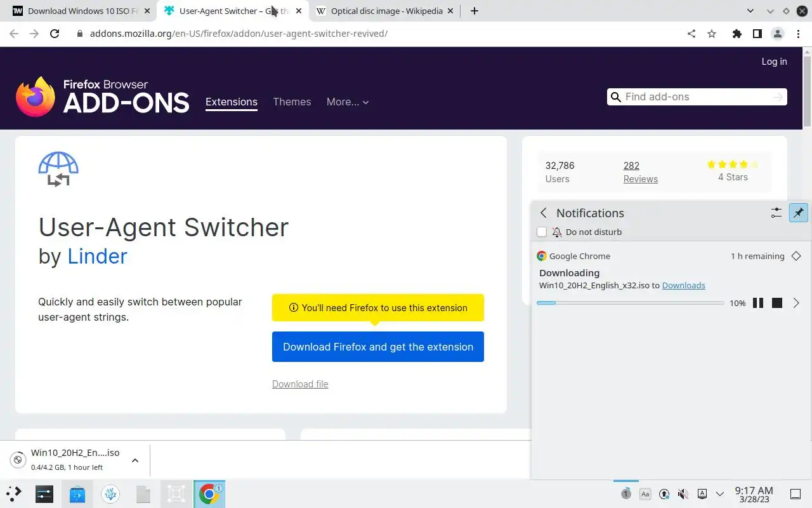
Task: Open the Downloads folder link in the notification
Action: pyautogui.click(x=683, y=285)
